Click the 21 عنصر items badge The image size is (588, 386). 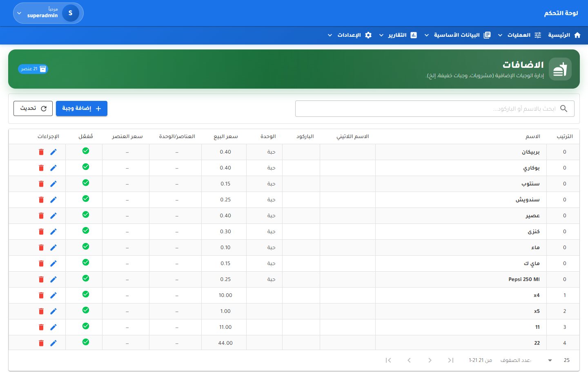(x=33, y=69)
